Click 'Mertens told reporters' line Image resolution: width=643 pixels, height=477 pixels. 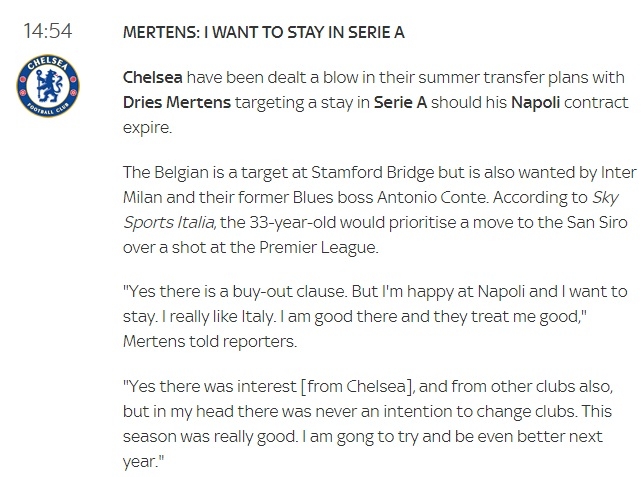[x=209, y=339]
